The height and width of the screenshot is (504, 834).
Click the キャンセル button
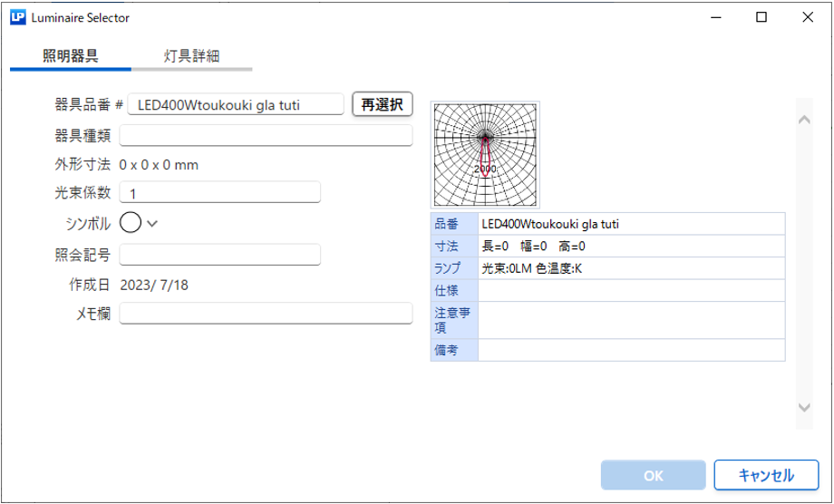coord(766,475)
